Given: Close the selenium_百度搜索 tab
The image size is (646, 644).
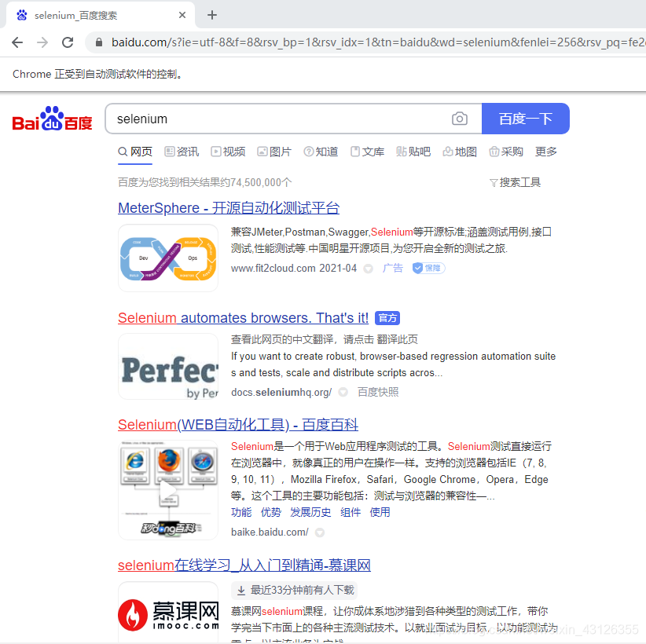Looking at the screenshot, I should click(x=182, y=15).
